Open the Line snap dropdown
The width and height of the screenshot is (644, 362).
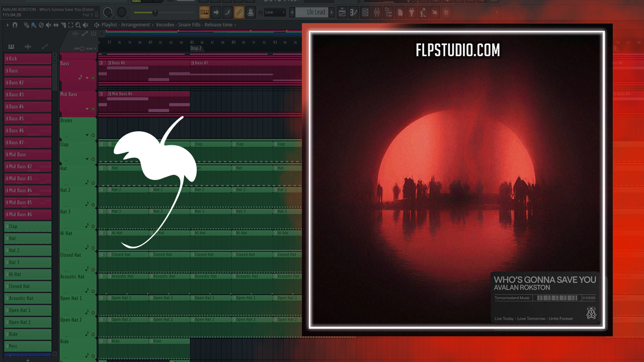[x=273, y=12]
